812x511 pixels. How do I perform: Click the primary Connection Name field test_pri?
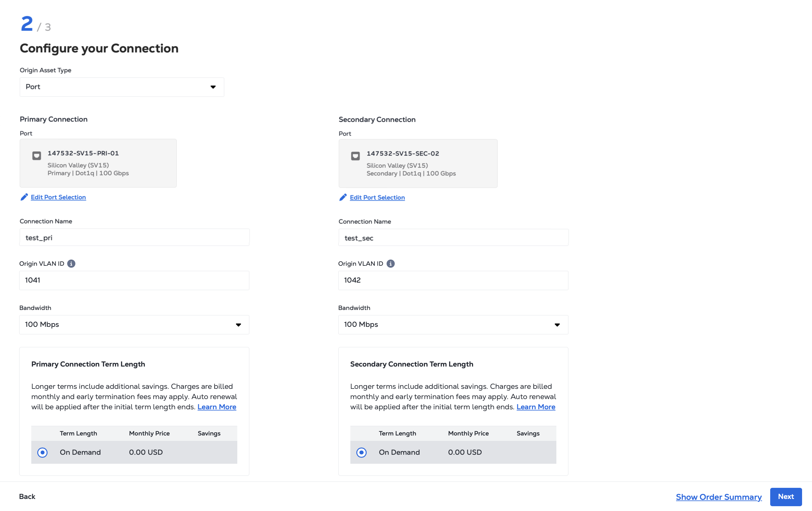pos(134,238)
